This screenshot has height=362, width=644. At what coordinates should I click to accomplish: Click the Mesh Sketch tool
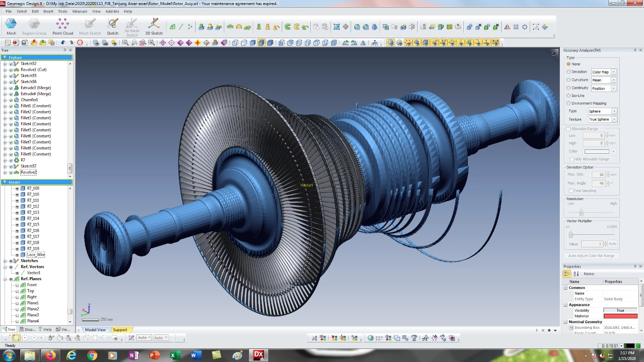pos(90,27)
